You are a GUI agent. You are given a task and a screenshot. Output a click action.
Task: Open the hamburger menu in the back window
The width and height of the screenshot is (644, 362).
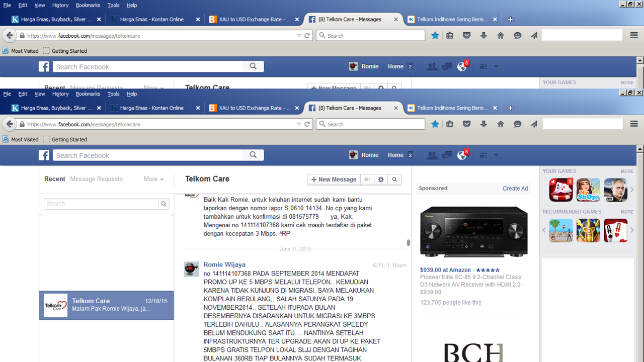(634, 36)
